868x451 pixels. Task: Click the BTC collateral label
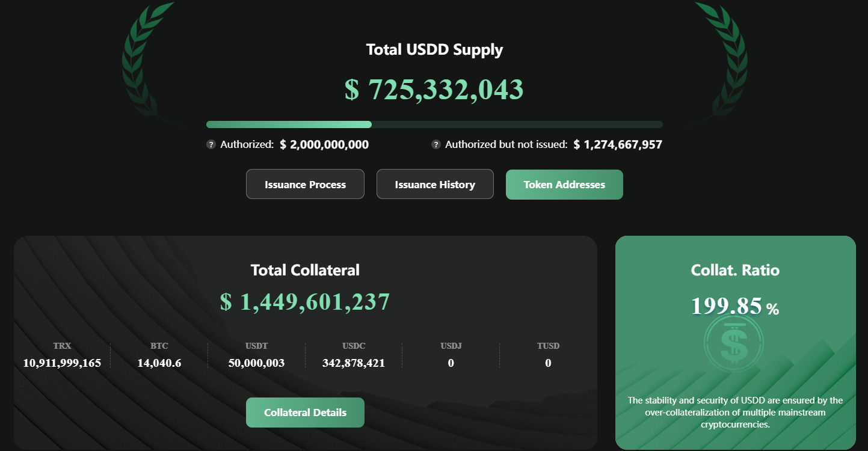pyautogui.click(x=159, y=346)
